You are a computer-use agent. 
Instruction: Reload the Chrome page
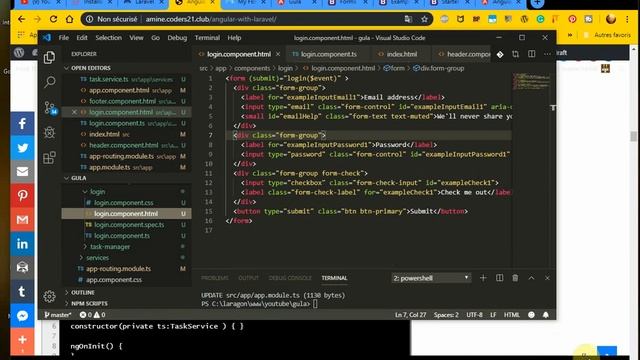pos(53,19)
